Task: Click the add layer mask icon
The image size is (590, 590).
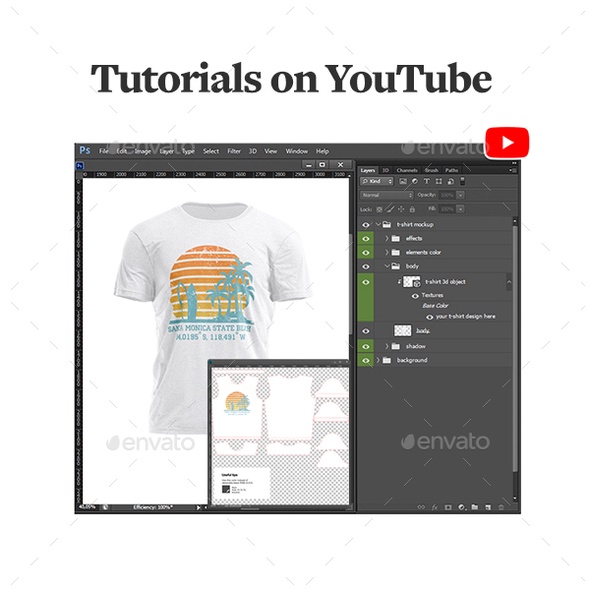Action: 448,507
